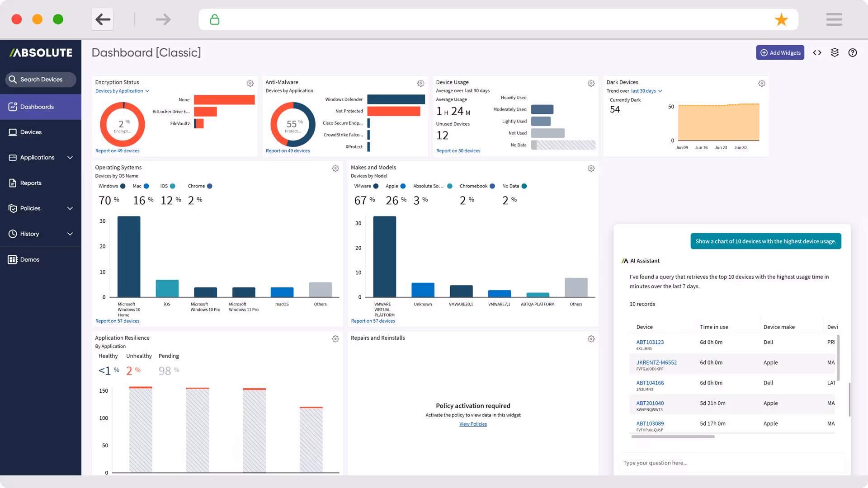868x488 pixels.
Task: Toggle the Windows legend dot in Operating Systems
Action: tap(123, 186)
